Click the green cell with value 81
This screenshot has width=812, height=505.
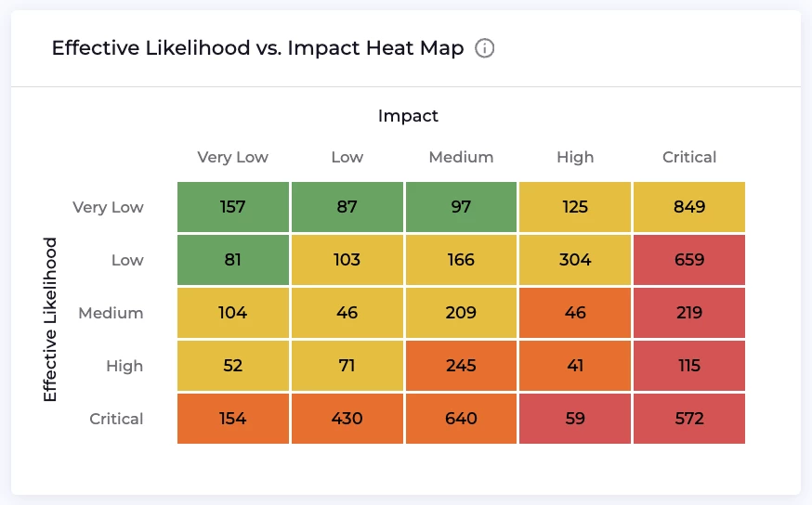point(233,260)
